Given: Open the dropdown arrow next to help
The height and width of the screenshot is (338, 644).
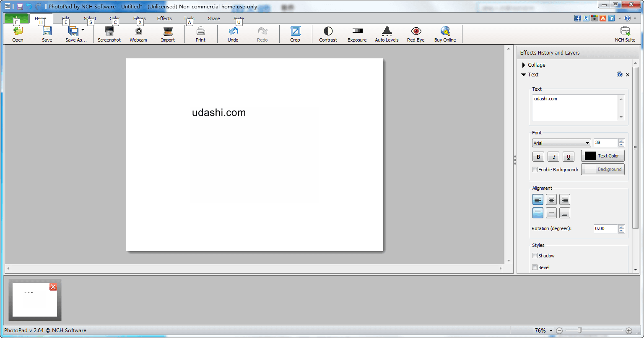Looking at the screenshot, I should coord(635,18).
